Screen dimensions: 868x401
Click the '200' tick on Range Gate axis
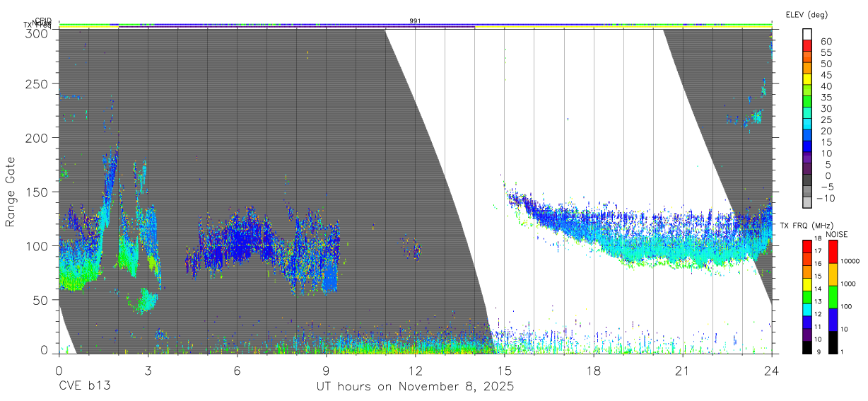click(x=37, y=138)
